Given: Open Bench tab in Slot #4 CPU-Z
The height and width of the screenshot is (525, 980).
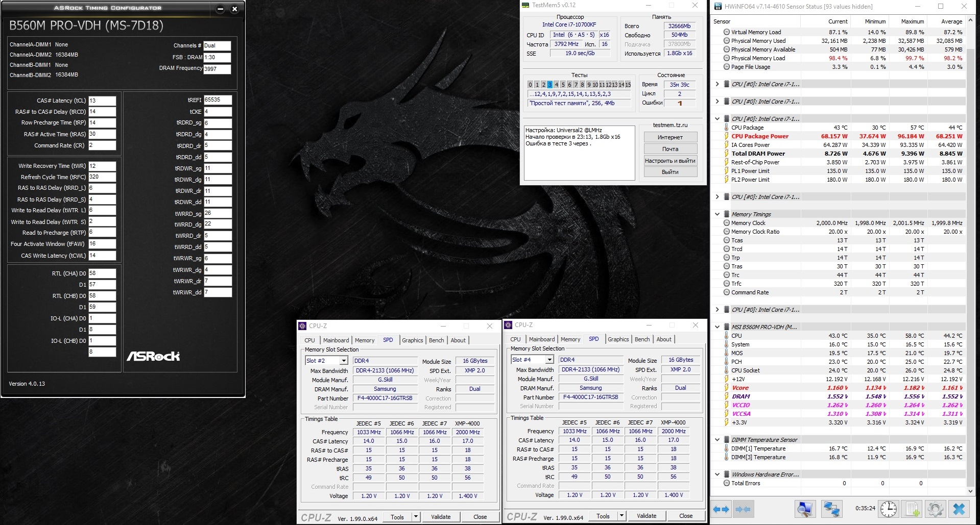Looking at the screenshot, I should (642, 339).
